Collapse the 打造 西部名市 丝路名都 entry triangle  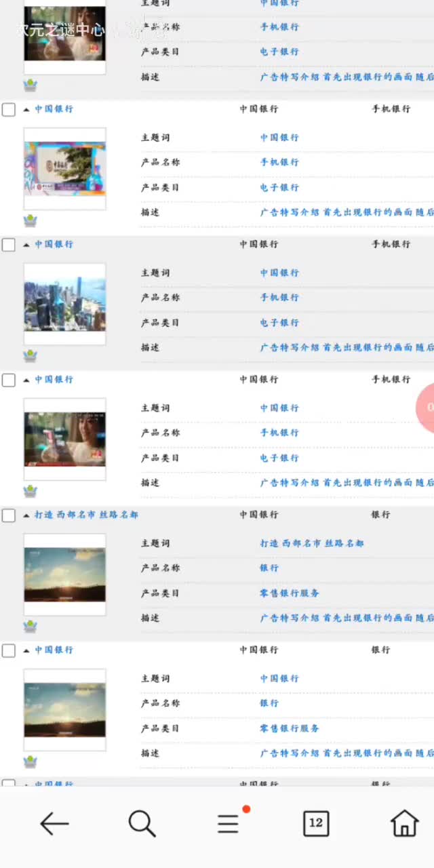coord(26,515)
